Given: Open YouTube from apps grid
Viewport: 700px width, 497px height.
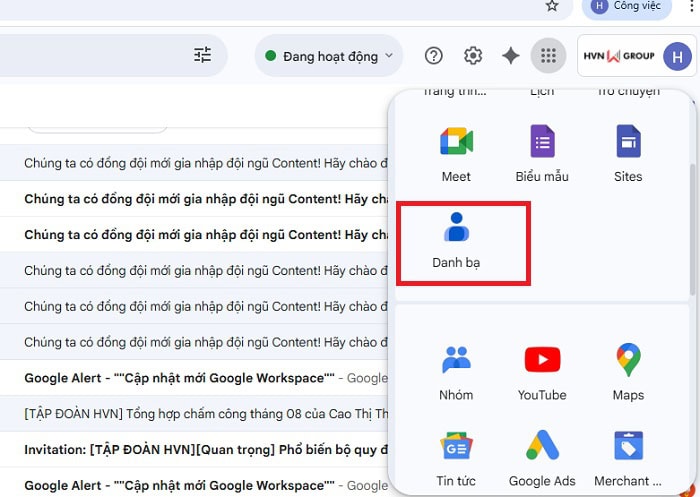Looking at the screenshot, I should (x=542, y=371).
